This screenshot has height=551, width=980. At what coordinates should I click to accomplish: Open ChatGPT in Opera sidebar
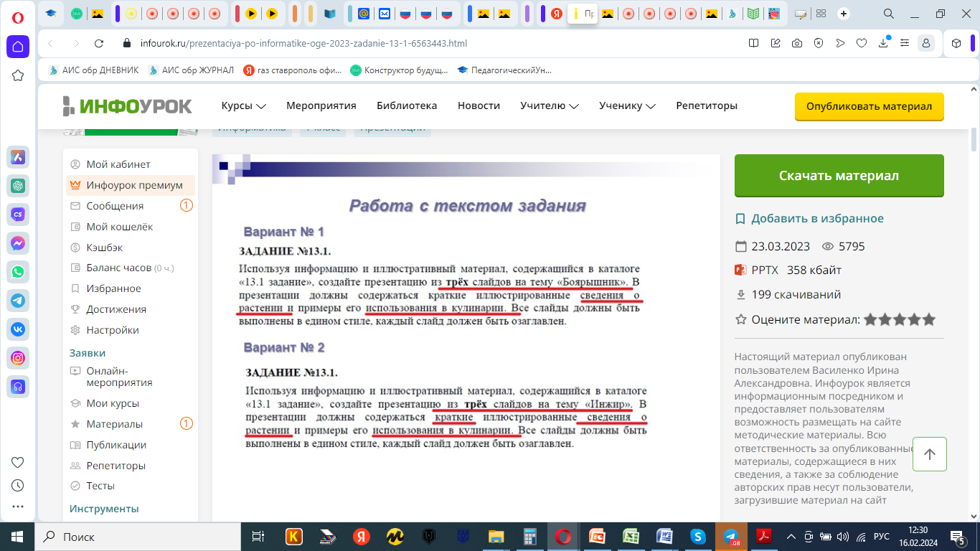tap(18, 186)
